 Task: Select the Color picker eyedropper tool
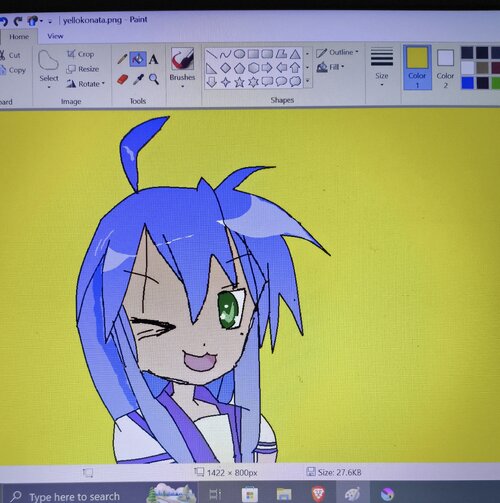tap(138, 79)
